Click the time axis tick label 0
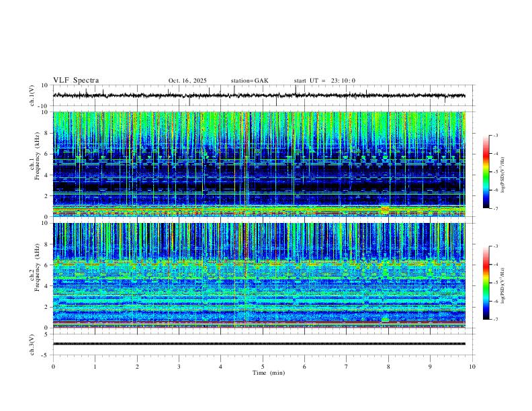Screen dimensions: 532x411 tap(53, 367)
